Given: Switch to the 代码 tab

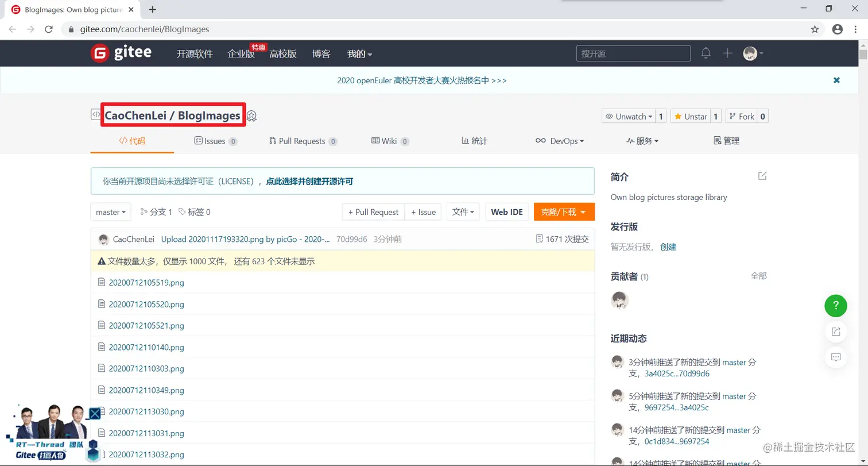Looking at the screenshot, I should pyautogui.click(x=132, y=141).
